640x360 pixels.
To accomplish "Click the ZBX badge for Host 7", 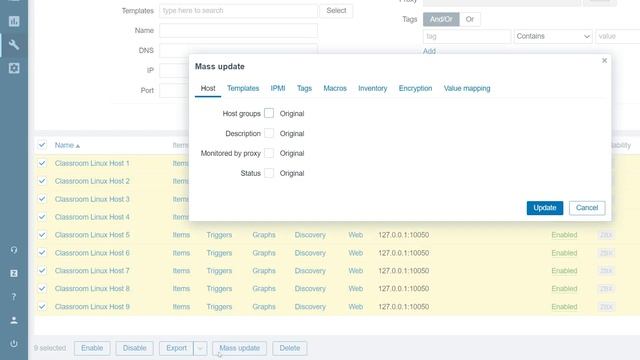I will (x=606, y=271).
